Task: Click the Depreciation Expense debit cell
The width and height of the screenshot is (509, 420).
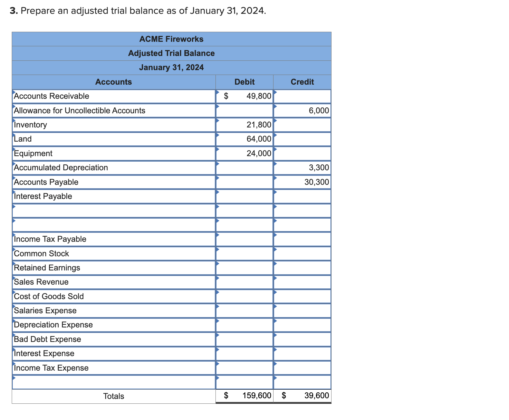Action: 244,325
